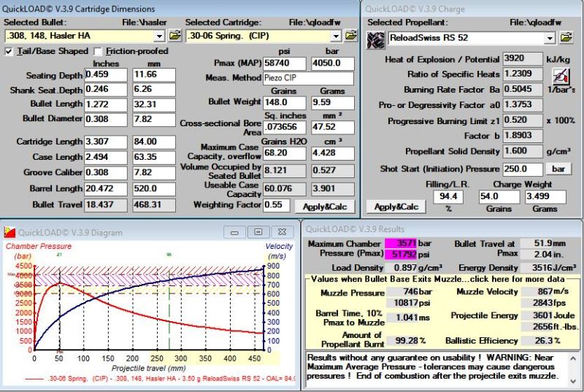Image resolution: width=584 pixels, height=392 pixels.
Task: Expand the Selected Bullet dropdown
Action: tap(159, 36)
